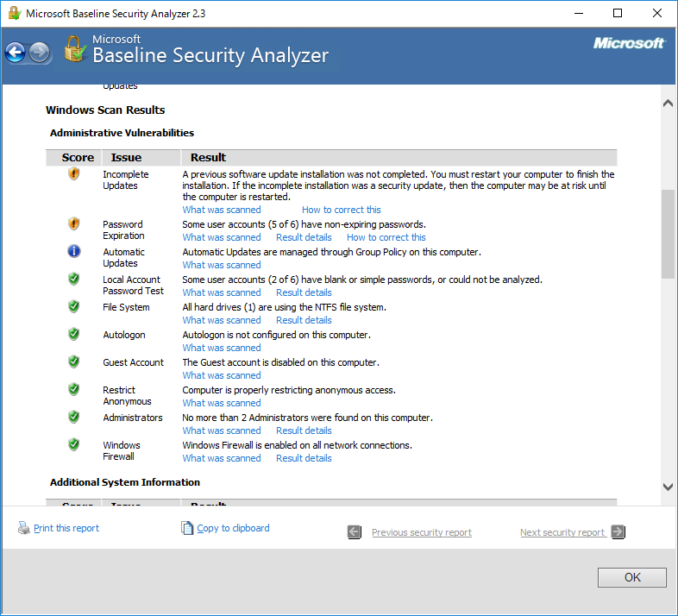
Task: Click the vertical scrollbar thumb
Action: 668,234
